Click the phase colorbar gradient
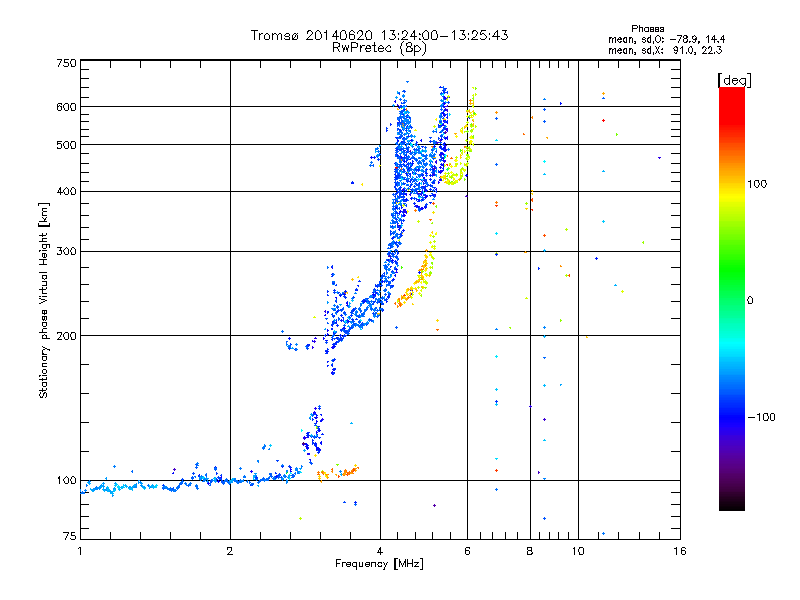Viewport: 800px width, 600px height. (x=732, y=298)
